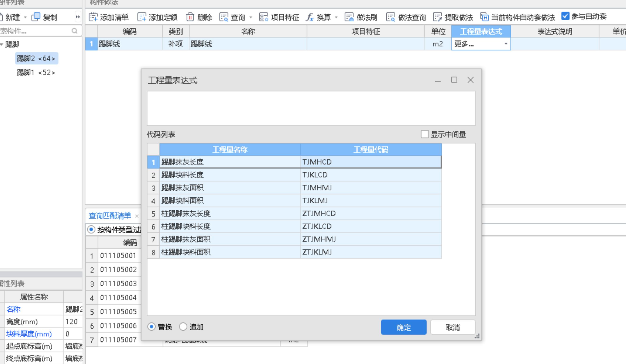The width and height of the screenshot is (626, 364).
Task: Click the 取消 button
Action: coord(453,327)
